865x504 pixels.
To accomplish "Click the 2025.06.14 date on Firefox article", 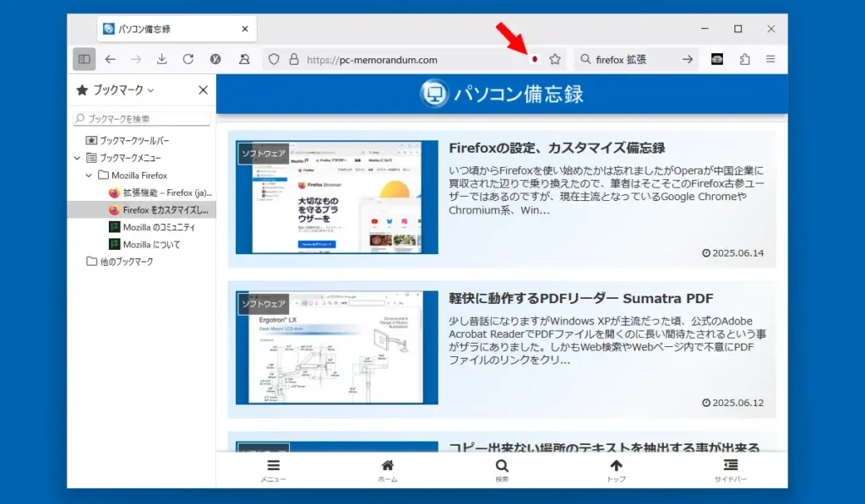I will (733, 253).
